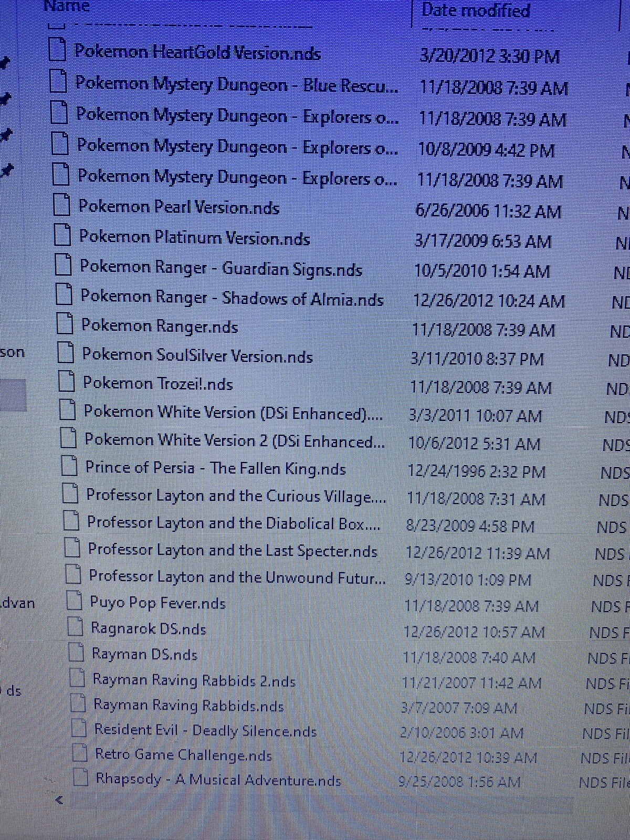This screenshot has width=630, height=840.
Task: Click file icon of Pokemon Ranger - Guardian Signs.nds
Action: (64, 265)
